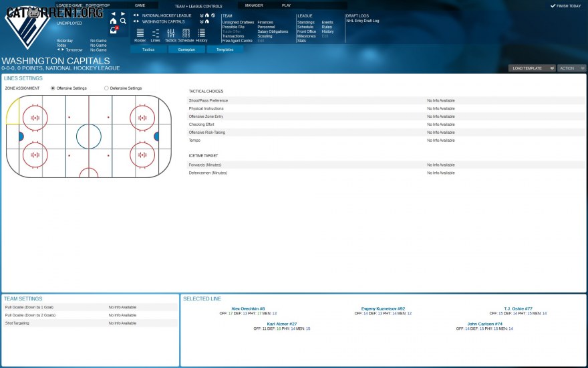Step back a day using arrow beside Tomorrow
588x368 pixels.
(58, 50)
